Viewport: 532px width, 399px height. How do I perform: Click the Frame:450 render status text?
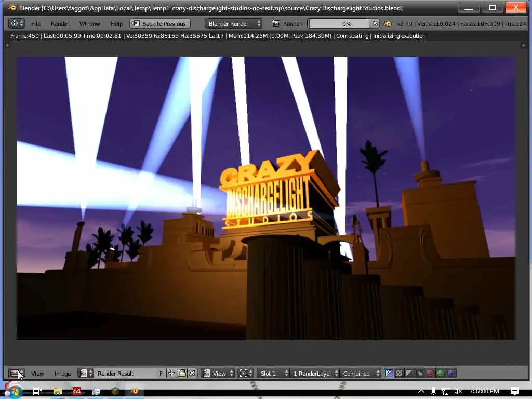click(x=24, y=36)
